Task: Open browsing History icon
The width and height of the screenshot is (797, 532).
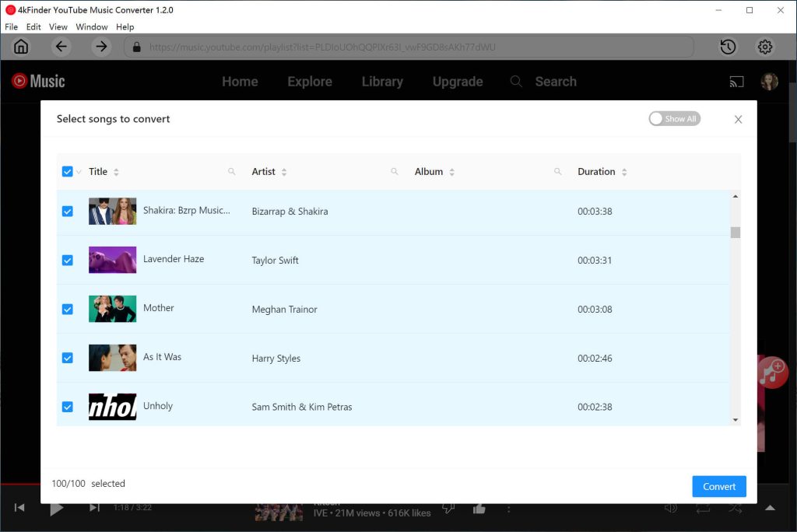Action: point(728,47)
